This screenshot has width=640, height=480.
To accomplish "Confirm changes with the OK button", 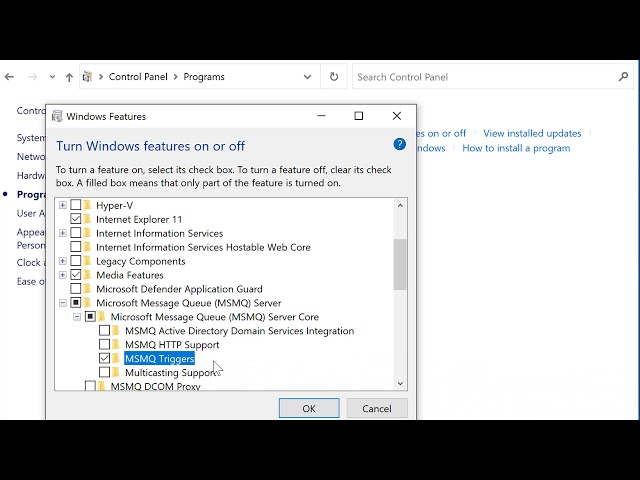I will (309, 408).
